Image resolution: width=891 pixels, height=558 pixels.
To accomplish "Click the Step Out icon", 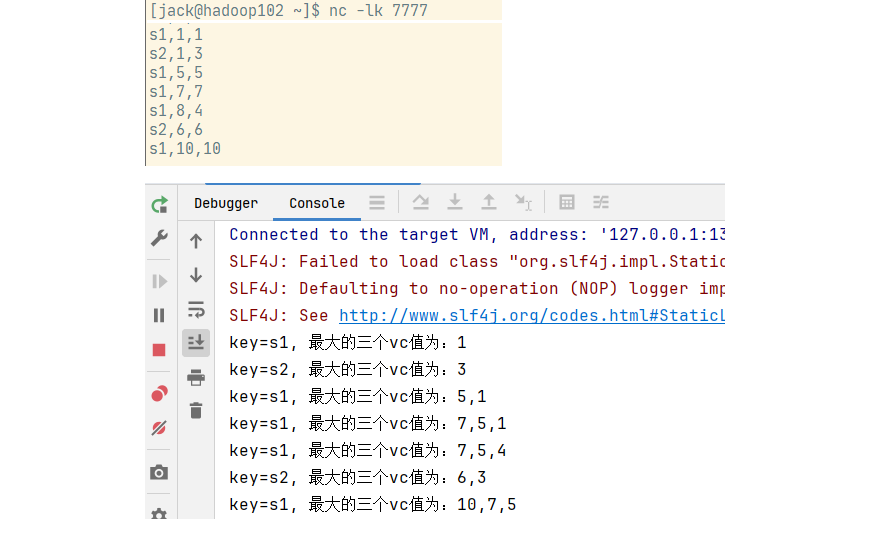I will point(489,202).
